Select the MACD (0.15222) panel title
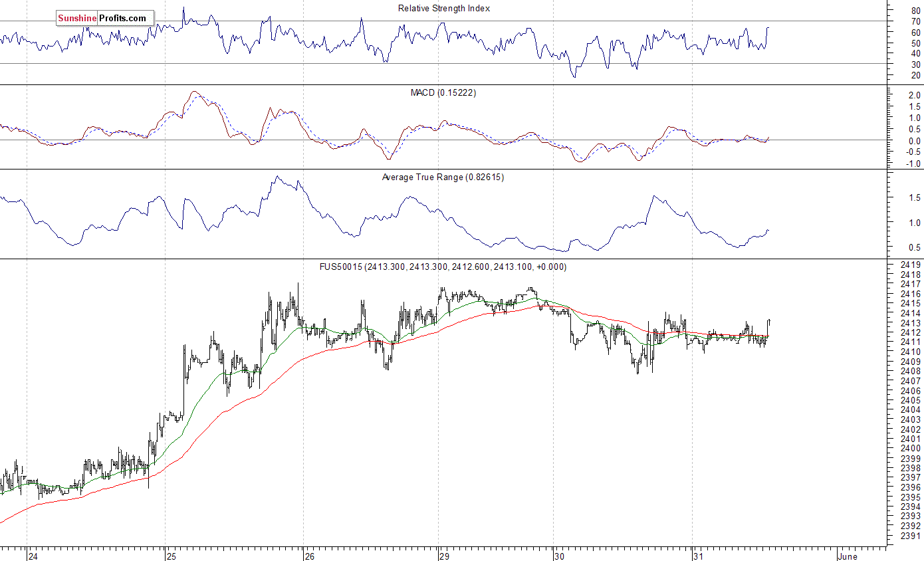 [x=443, y=93]
